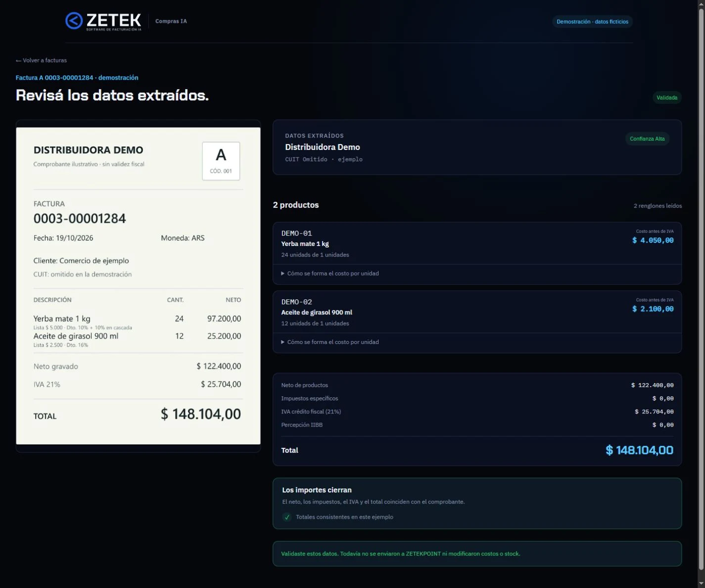Screen dimensions: 705x588
Task: Click Moneda: ARS in the invoice
Action: (183, 238)
